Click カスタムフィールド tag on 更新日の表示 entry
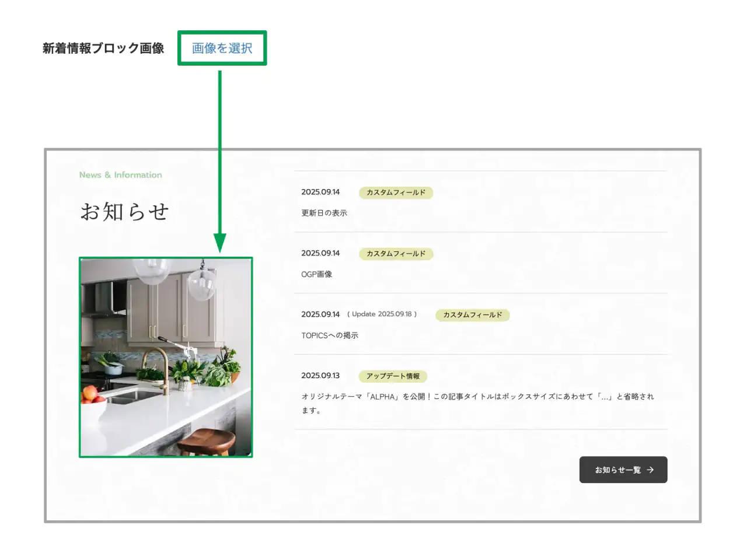Image resolution: width=747 pixels, height=560 pixels. pyautogui.click(x=396, y=192)
